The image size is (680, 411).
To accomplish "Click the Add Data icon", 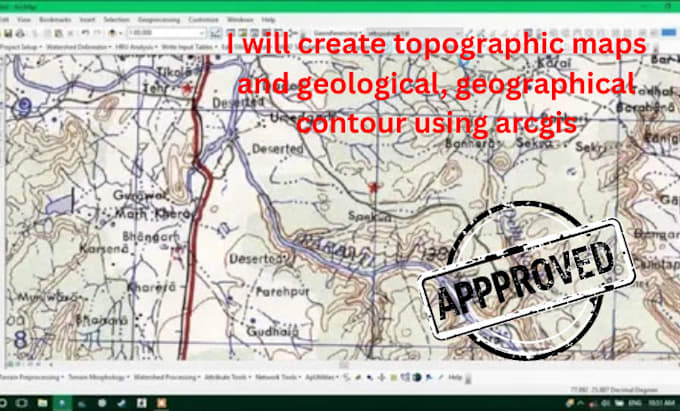I will pyautogui.click(x=112, y=33).
